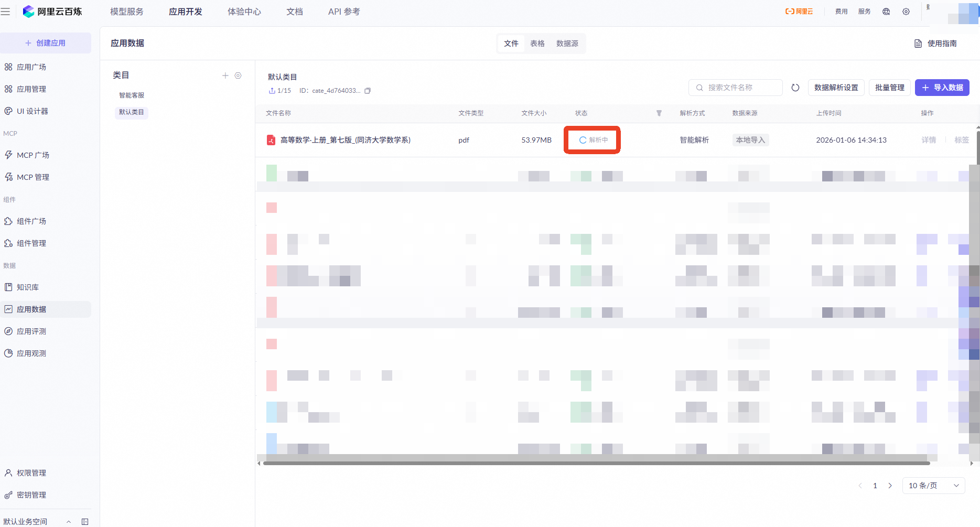Click file name 高等数学-上册_第七版_(同济大学数学系)
The height and width of the screenshot is (527, 980).
[346, 140]
